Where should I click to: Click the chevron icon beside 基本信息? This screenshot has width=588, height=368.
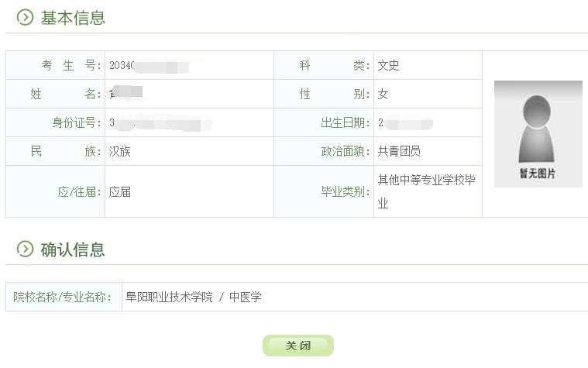26,18
